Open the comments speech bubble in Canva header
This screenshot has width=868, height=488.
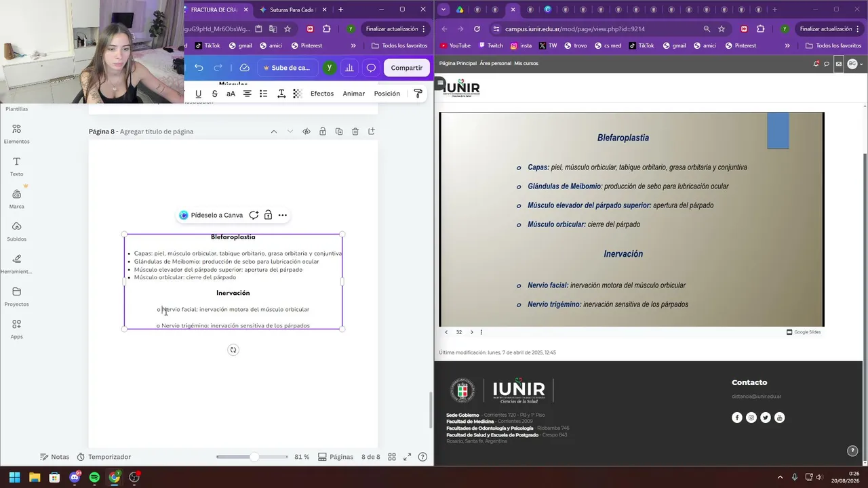[371, 68]
